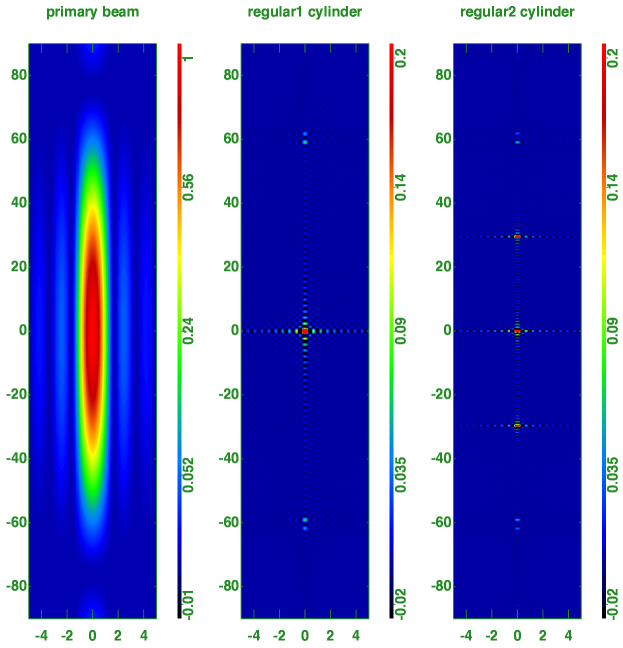Click y-axis label -60 on primary beam plot
The height and width of the screenshot is (648, 623).
[x=17, y=522]
